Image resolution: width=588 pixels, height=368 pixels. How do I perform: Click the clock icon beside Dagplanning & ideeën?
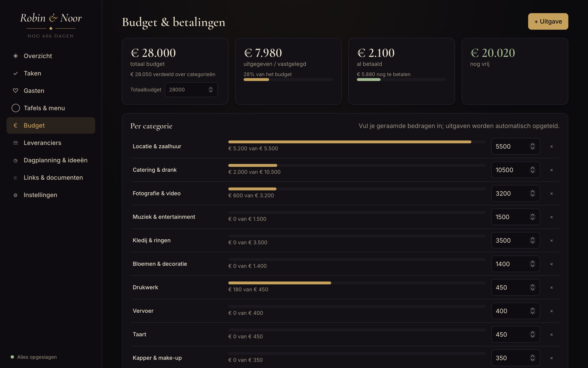coord(16,160)
